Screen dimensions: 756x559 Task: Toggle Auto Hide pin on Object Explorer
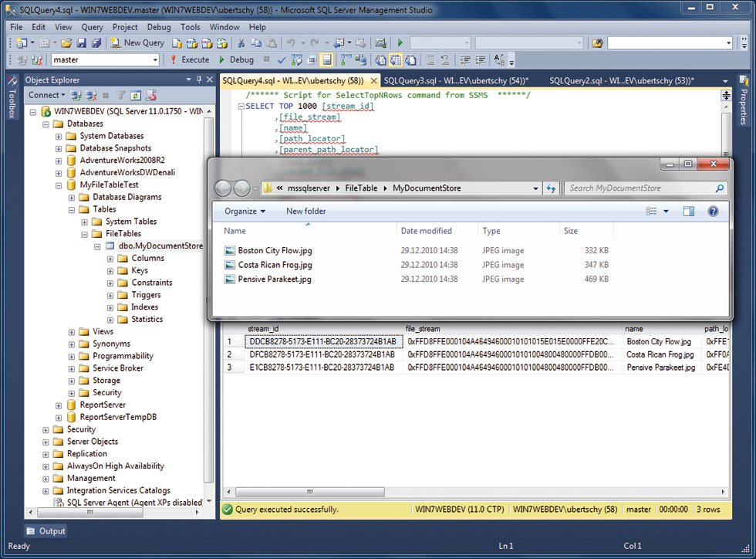coord(199,80)
